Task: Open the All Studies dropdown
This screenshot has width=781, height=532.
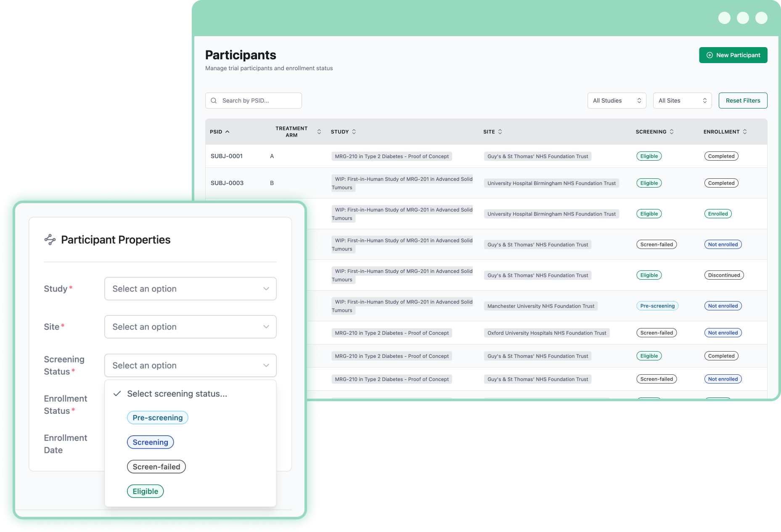Action: pos(617,100)
